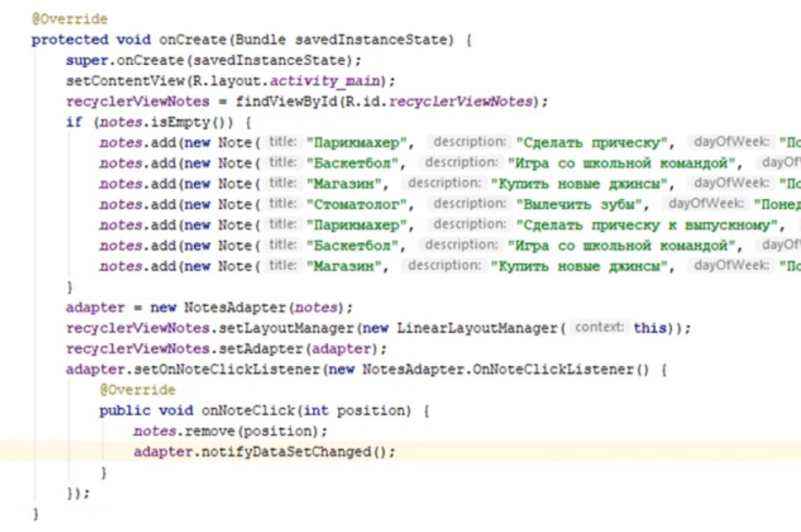801x532 pixels.
Task: Click the isEmpty() call
Action: coord(192,122)
